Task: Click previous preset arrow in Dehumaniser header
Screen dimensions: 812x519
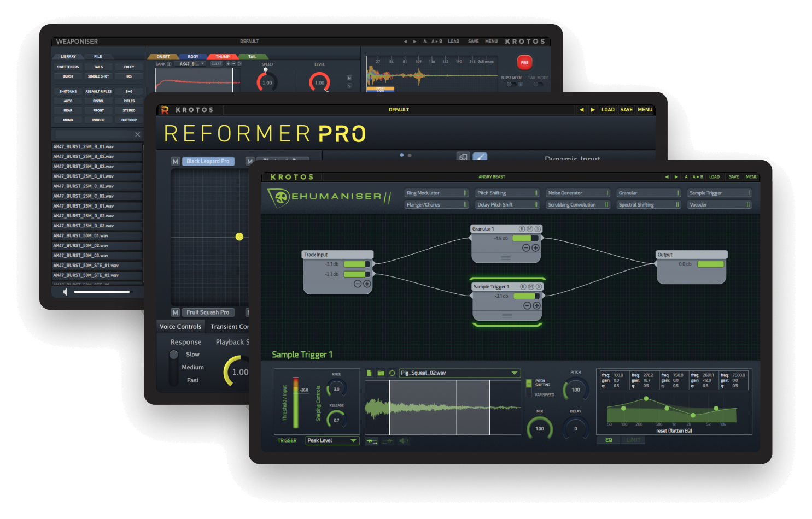Action: tap(667, 177)
